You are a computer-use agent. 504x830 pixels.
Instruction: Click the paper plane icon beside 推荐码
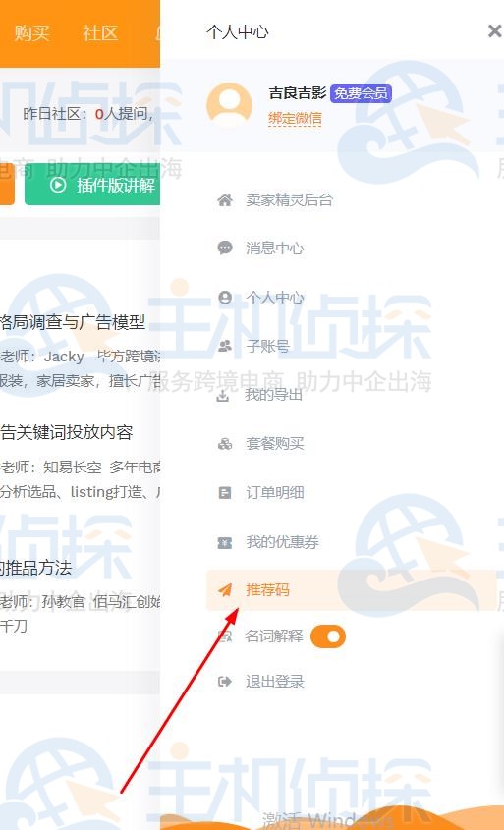[225, 589]
